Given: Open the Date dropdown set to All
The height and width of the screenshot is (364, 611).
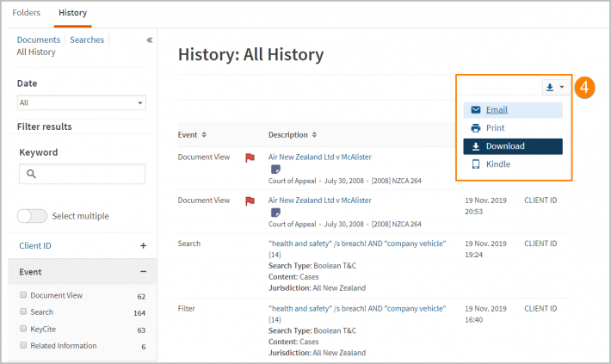Looking at the screenshot, I should 82,103.
